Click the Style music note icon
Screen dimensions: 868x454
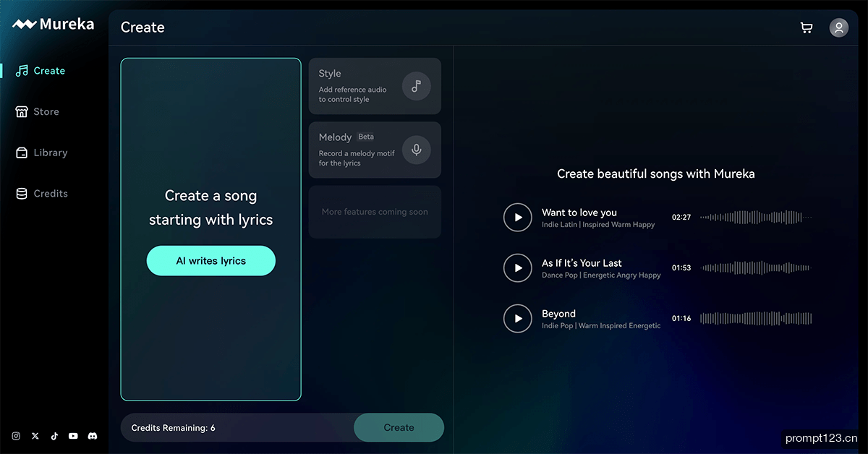(x=417, y=86)
